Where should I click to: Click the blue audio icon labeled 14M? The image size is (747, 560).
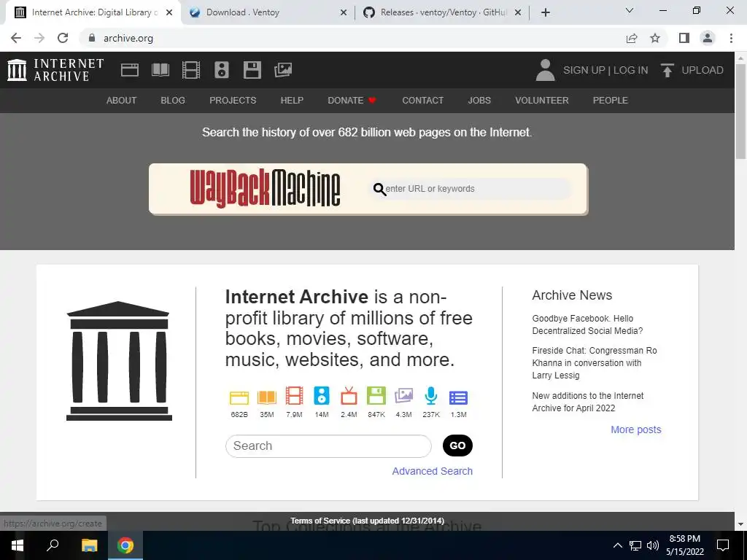coord(322,396)
